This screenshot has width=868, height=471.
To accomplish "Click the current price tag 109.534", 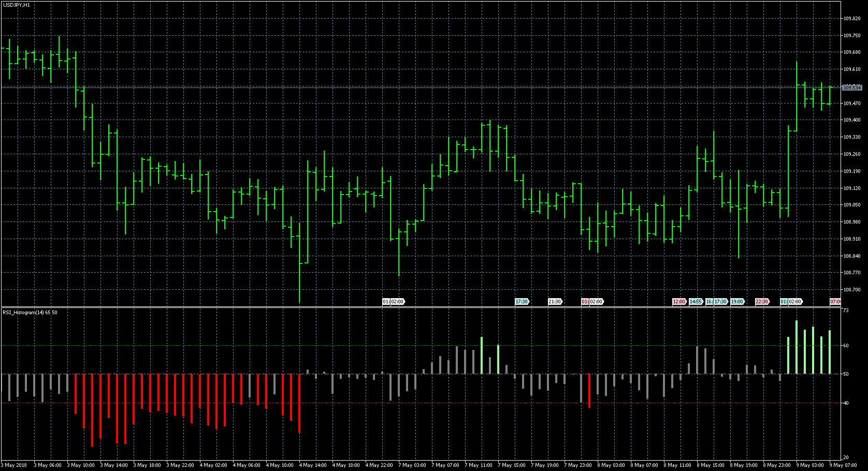I will pos(852,88).
